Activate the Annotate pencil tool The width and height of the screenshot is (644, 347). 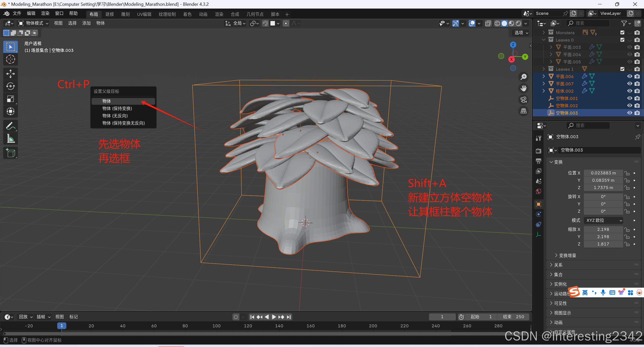pos(10,126)
